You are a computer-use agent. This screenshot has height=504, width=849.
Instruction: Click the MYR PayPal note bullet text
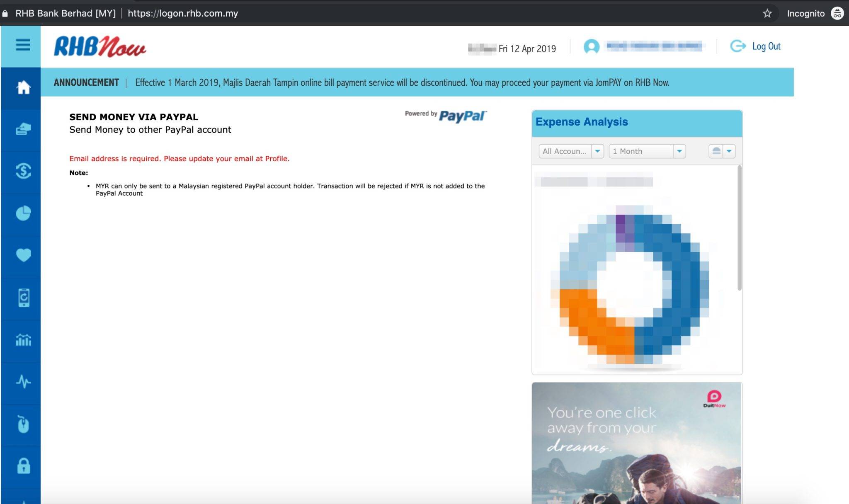tap(290, 189)
